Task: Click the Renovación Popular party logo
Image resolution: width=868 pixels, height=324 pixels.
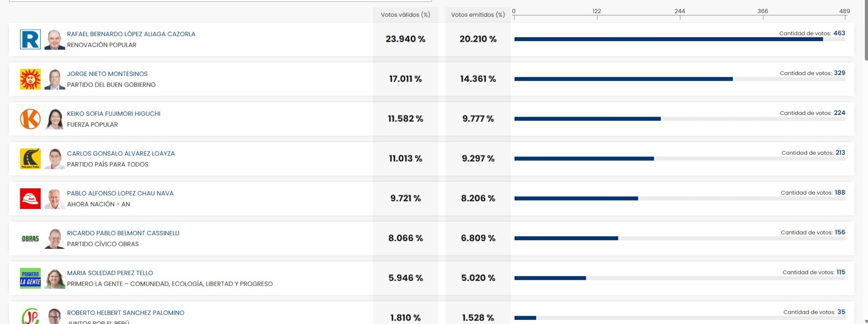Action: tap(30, 39)
